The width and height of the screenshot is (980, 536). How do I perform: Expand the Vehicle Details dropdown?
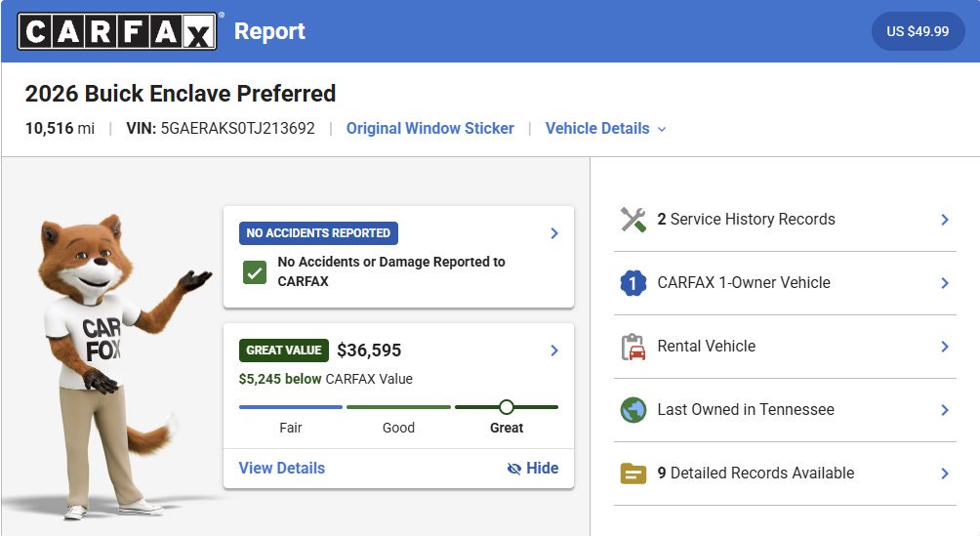tap(605, 128)
